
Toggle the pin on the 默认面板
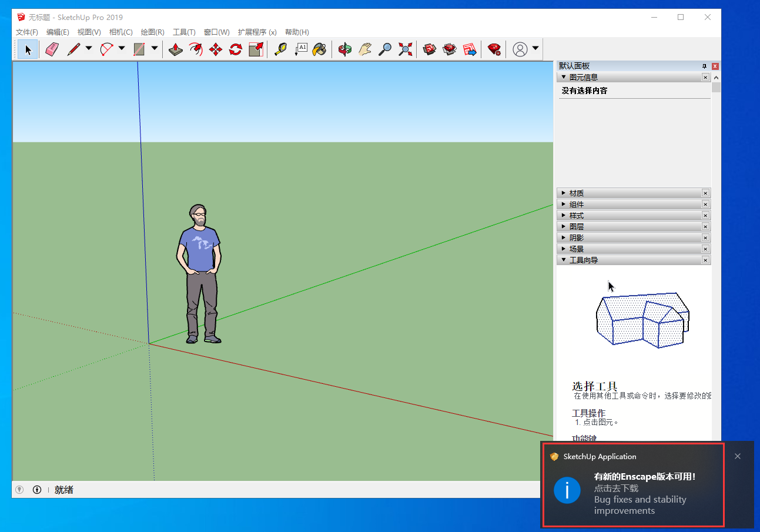pyautogui.click(x=704, y=66)
